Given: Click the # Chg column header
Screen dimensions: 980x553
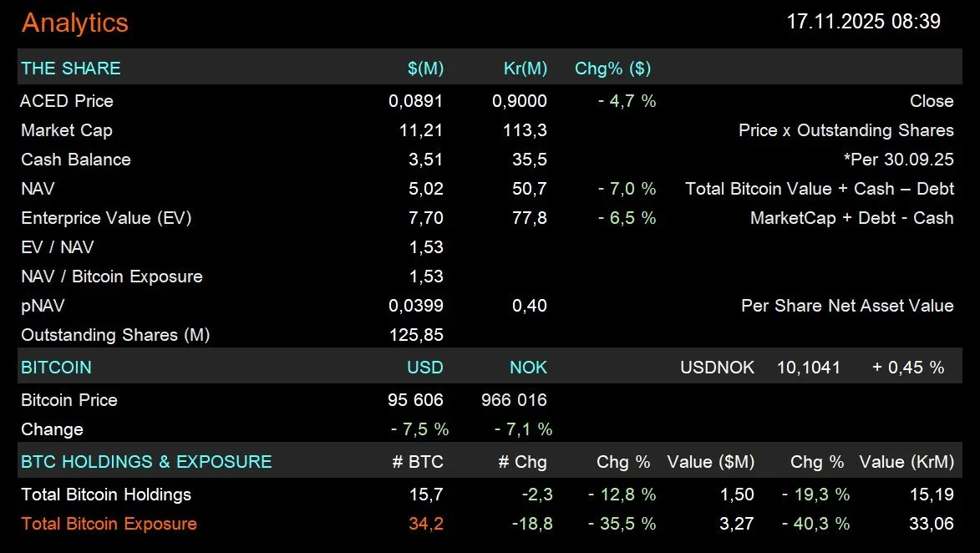Looking at the screenshot, I should tap(522, 462).
